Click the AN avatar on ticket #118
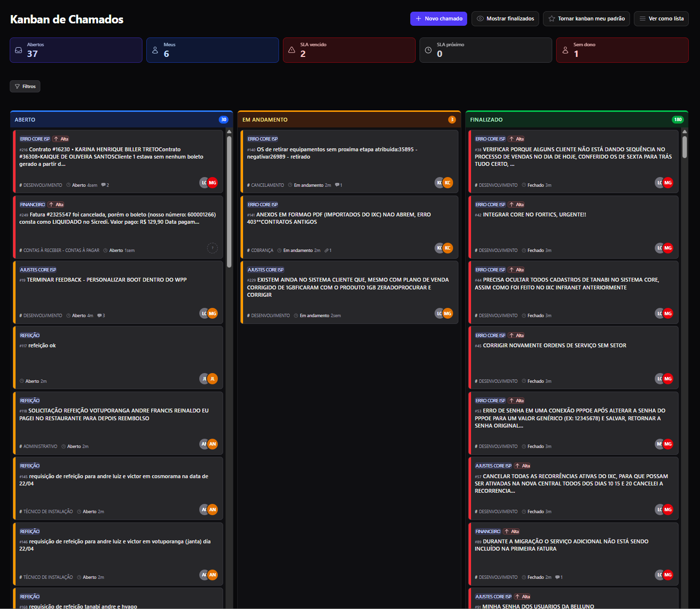The image size is (700, 609). 212,444
